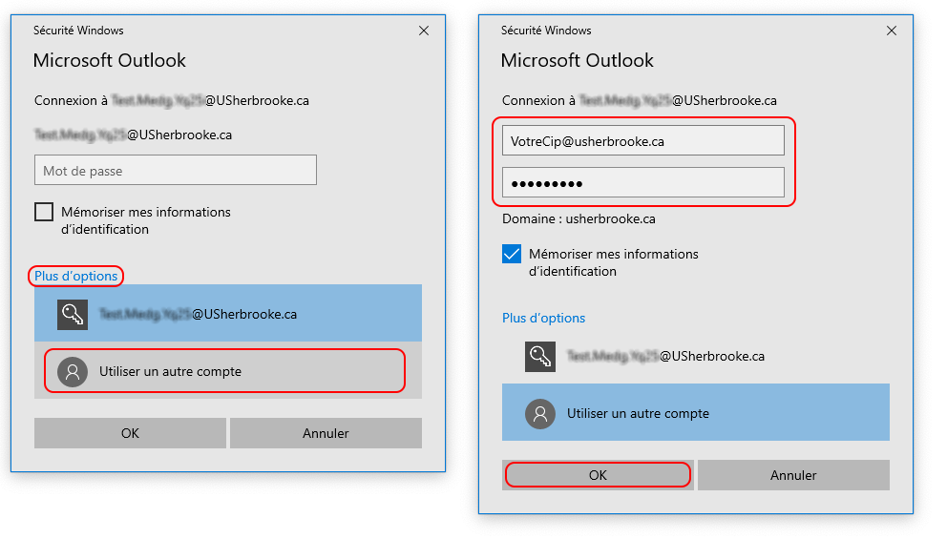Click key icon in left dialog account row

click(73, 314)
